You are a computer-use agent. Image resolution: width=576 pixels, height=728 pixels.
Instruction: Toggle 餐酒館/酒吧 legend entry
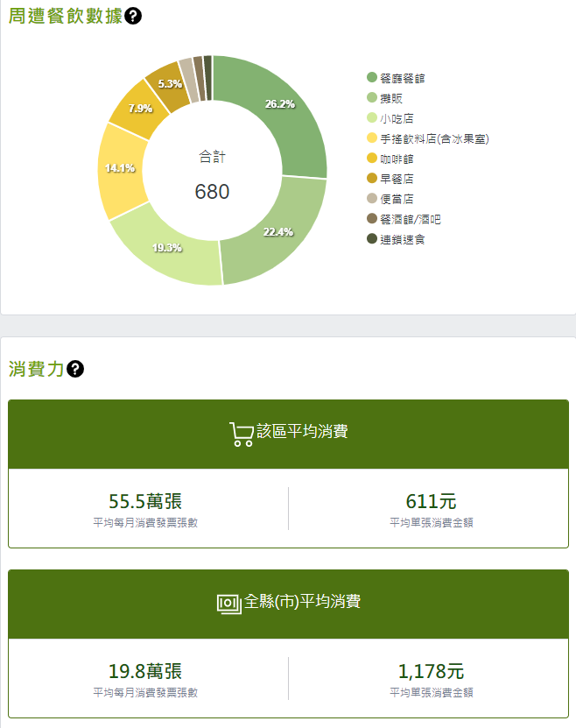coord(404,219)
